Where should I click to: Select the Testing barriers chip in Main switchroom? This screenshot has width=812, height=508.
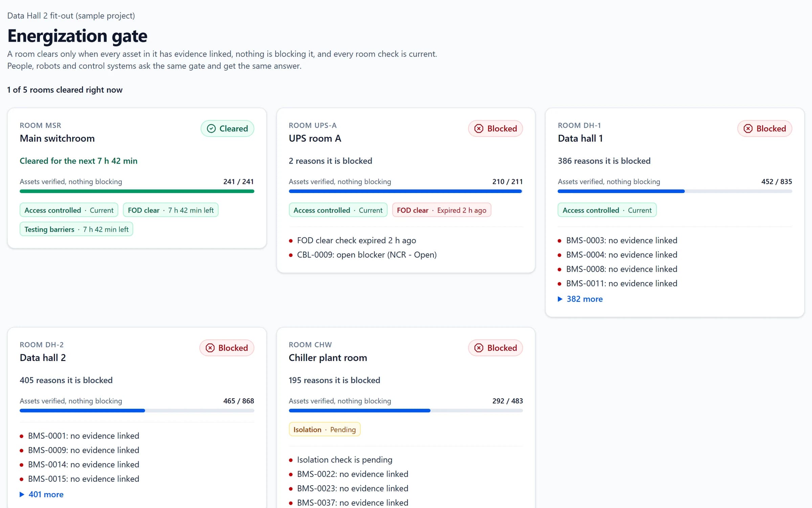pyautogui.click(x=76, y=229)
